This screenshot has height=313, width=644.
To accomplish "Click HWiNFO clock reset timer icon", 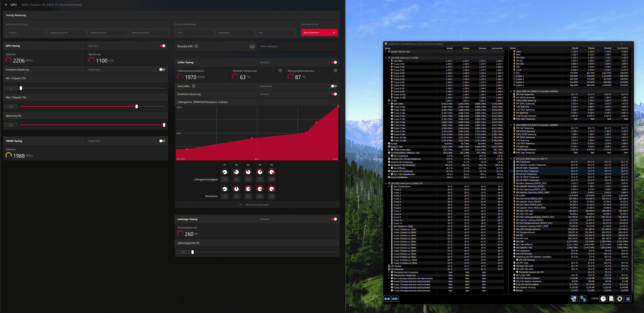I will tap(603, 299).
